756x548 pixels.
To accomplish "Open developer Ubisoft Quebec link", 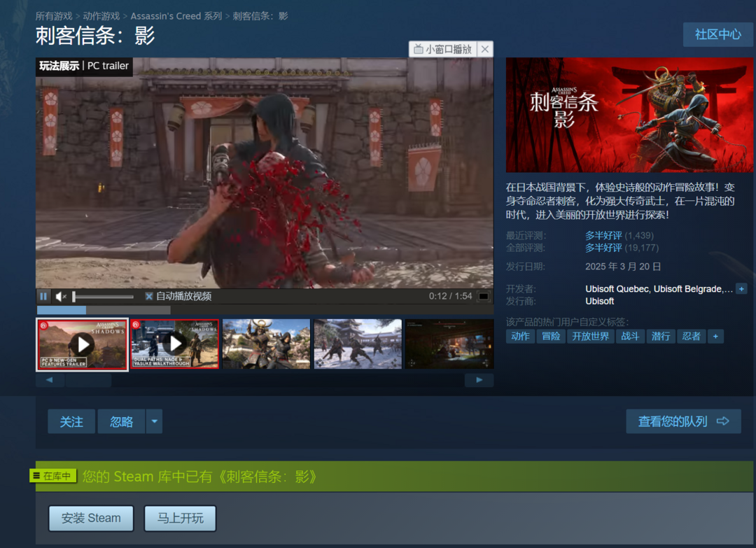I will click(x=617, y=289).
